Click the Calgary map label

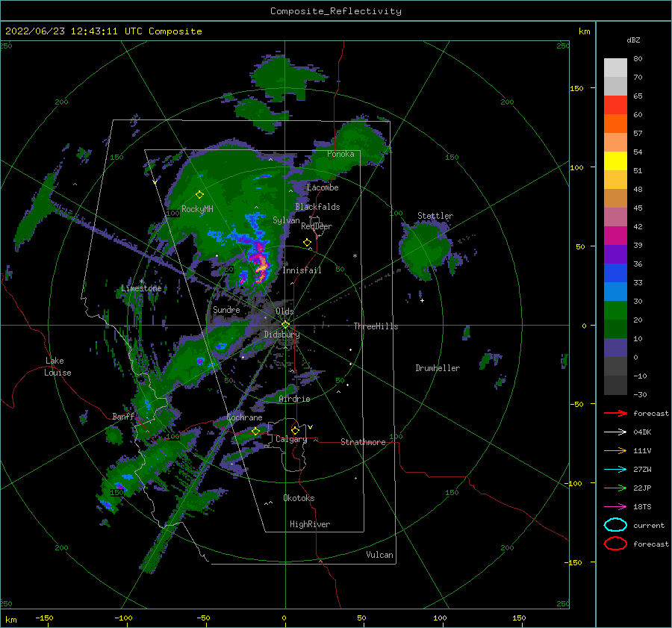tap(291, 439)
